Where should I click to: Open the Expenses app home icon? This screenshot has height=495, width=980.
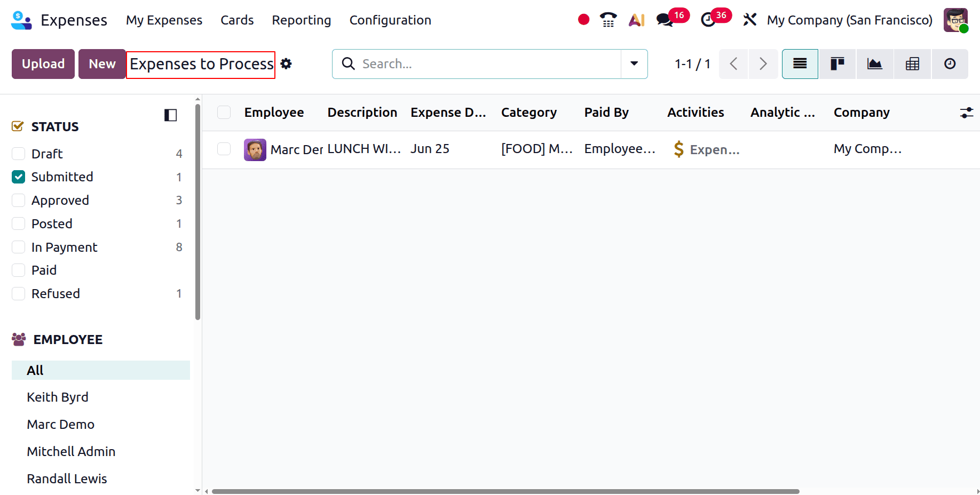(21, 20)
